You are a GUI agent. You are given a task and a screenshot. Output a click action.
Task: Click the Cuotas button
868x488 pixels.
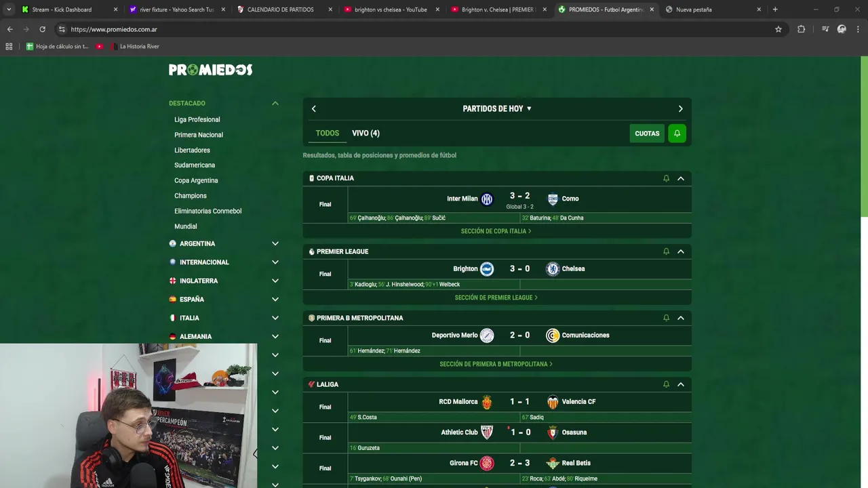pos(647,134)
